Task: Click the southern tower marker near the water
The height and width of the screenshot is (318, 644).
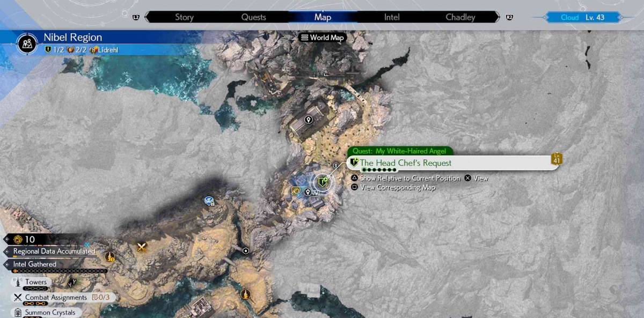Action: click(245, 293)
